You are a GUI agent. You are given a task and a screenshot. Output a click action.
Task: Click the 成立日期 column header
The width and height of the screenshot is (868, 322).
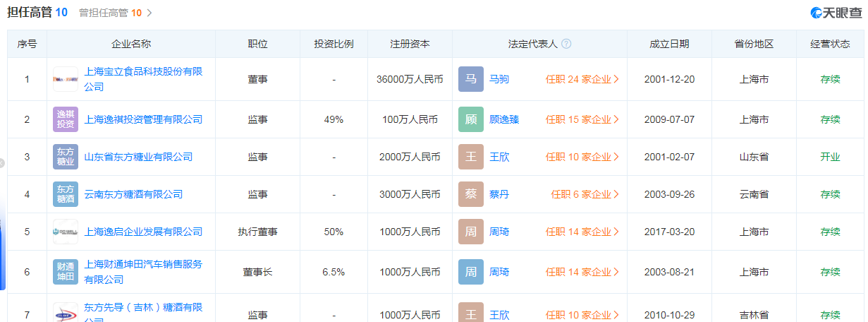click(669, 44)
